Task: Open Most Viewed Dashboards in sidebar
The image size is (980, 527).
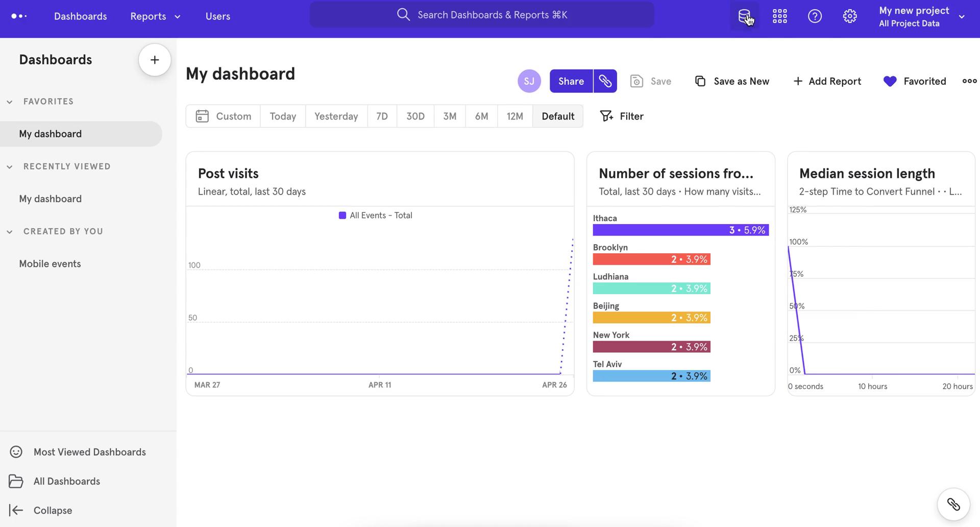Action: (90, 452)
